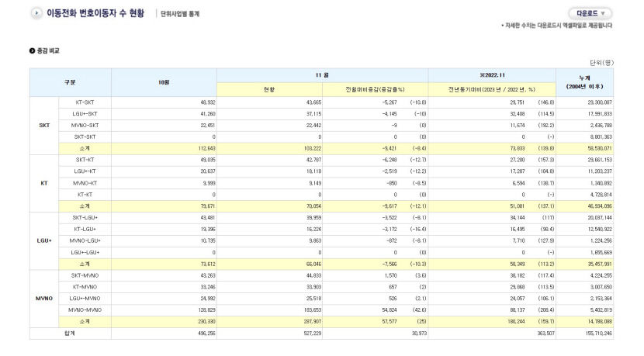Click the change rate (-16.4)

(x=418, y=229)
